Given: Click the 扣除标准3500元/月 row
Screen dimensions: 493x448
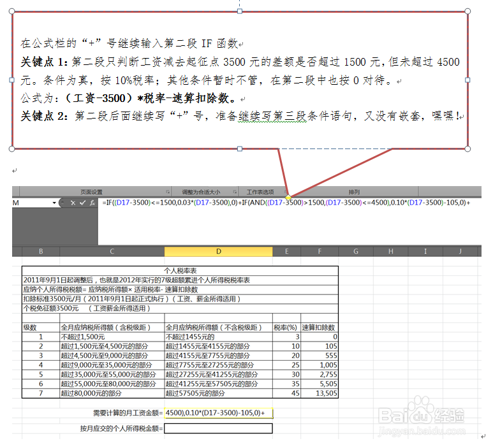Looking at the screenshot, I should [180, 299].
